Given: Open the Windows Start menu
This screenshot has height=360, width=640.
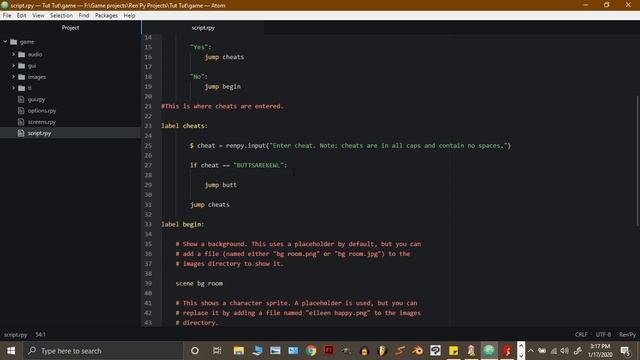Looking at the screenshot, I should click(11, 351).
